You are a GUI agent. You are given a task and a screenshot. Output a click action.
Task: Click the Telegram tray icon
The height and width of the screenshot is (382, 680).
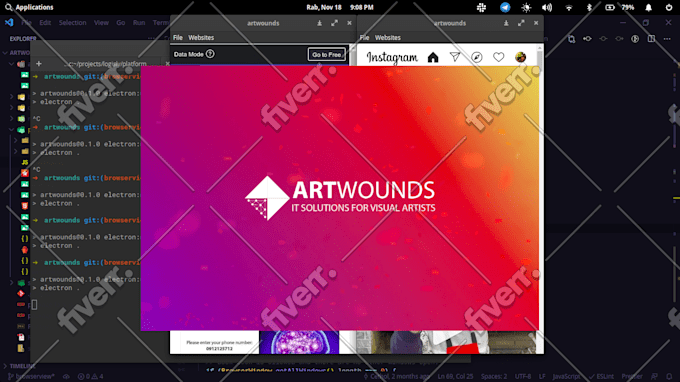click(505, 7)
